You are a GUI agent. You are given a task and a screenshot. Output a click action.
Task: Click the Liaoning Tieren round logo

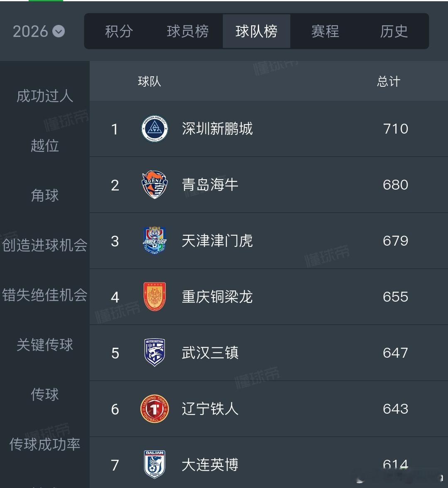(155, 409)
